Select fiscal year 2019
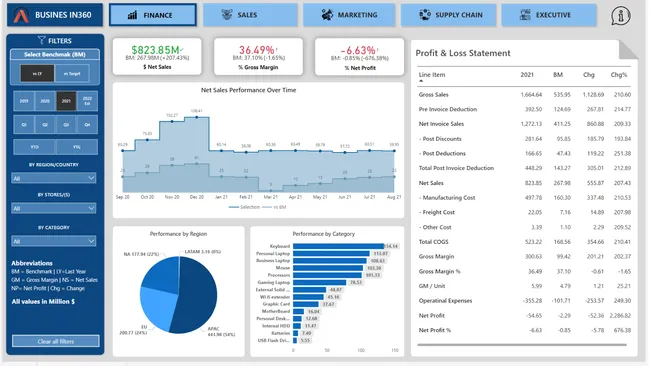The width and height of the screenshot is (650, 366). pyautogui.click(x=24, y=101)
